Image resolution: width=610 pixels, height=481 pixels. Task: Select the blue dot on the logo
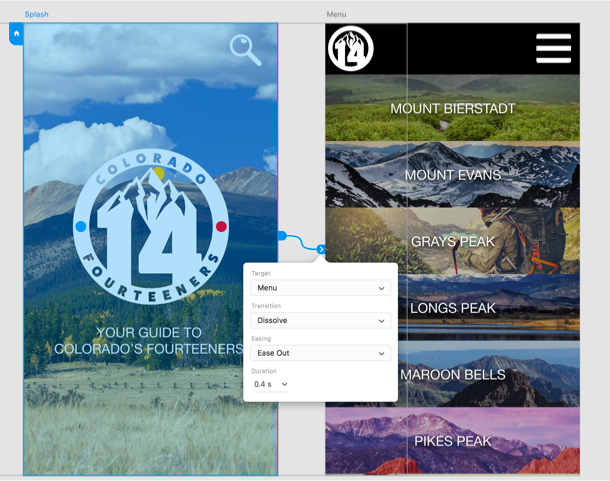click(x=81, y=227)
